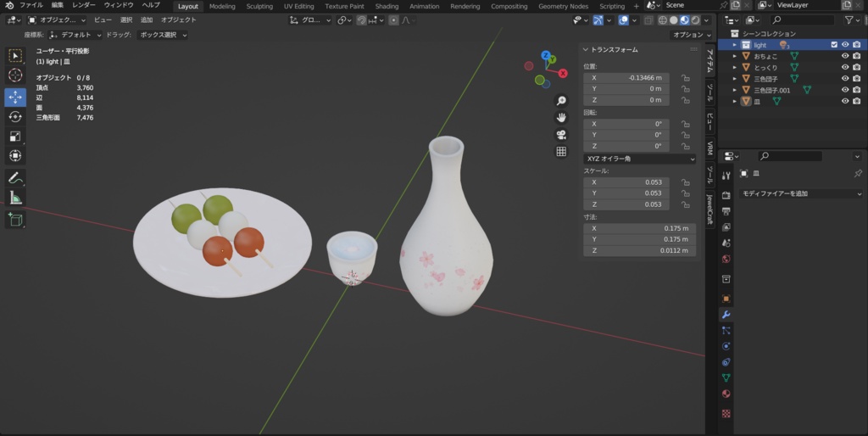Viewport: 868px width, 436px height.
Task: Select the 3D Cursor tool
Action: 15,75
